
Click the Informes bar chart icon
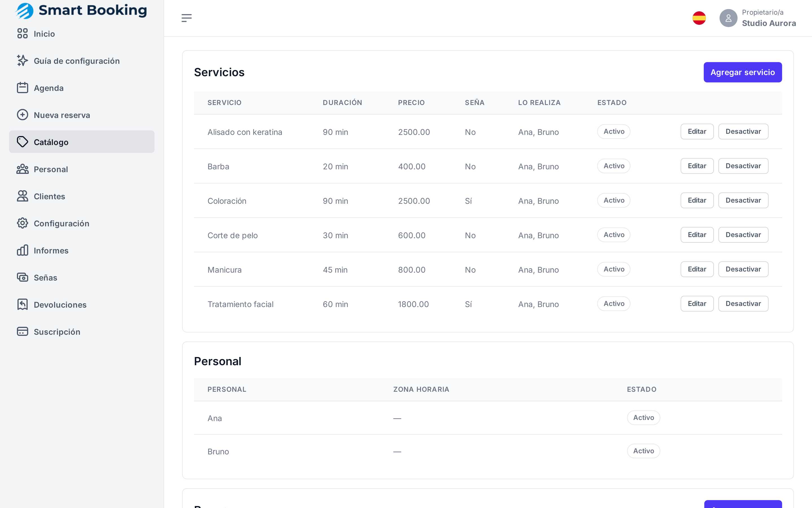23,250
